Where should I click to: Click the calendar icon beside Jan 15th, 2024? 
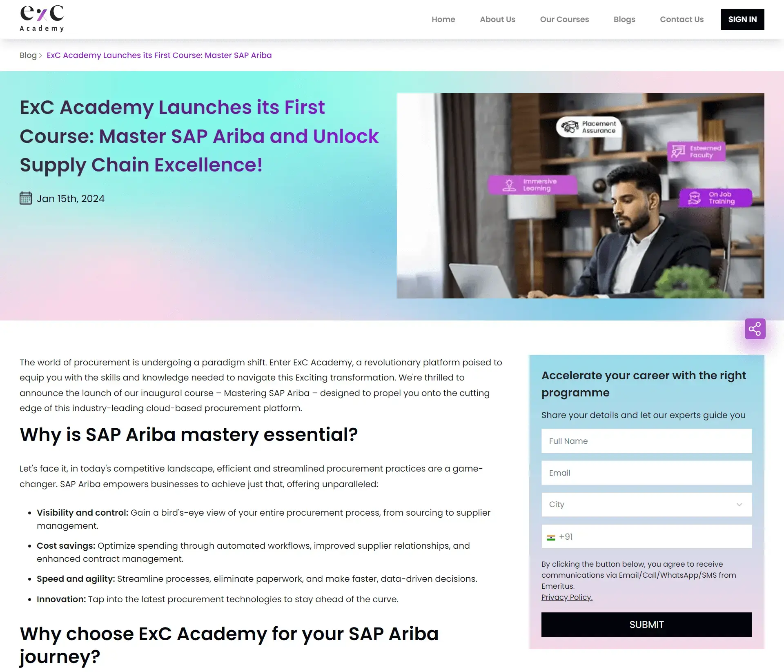26,198
